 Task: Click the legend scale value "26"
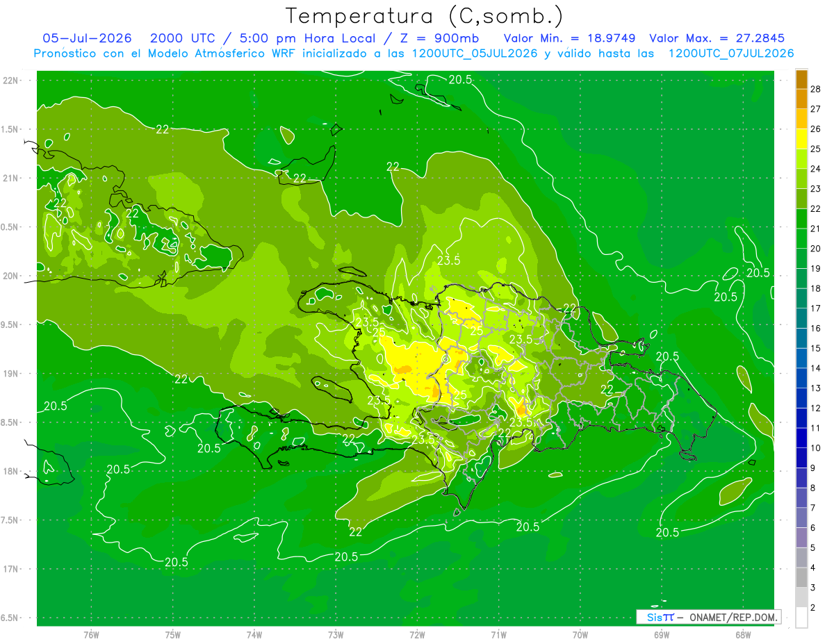click(816, 129)
